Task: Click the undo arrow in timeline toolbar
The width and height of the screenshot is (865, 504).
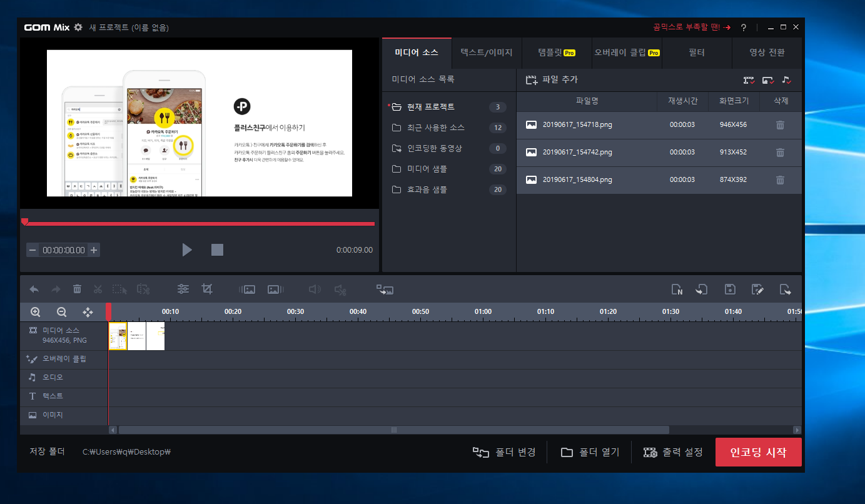Action: 34,290
